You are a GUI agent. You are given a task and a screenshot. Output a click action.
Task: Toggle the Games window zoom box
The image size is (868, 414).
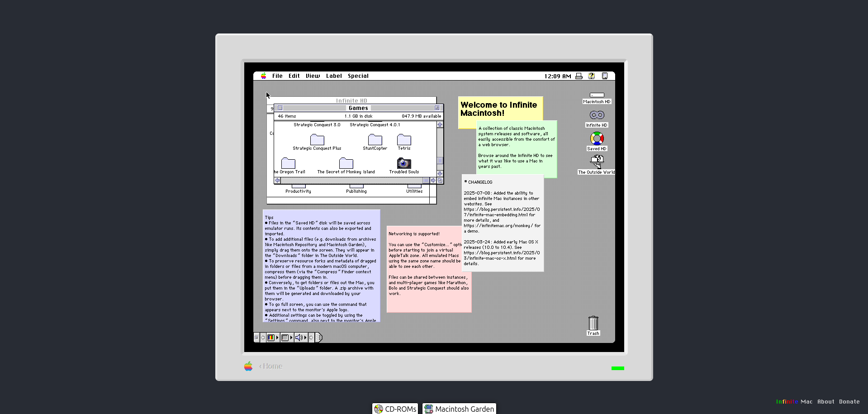point(437,108)
